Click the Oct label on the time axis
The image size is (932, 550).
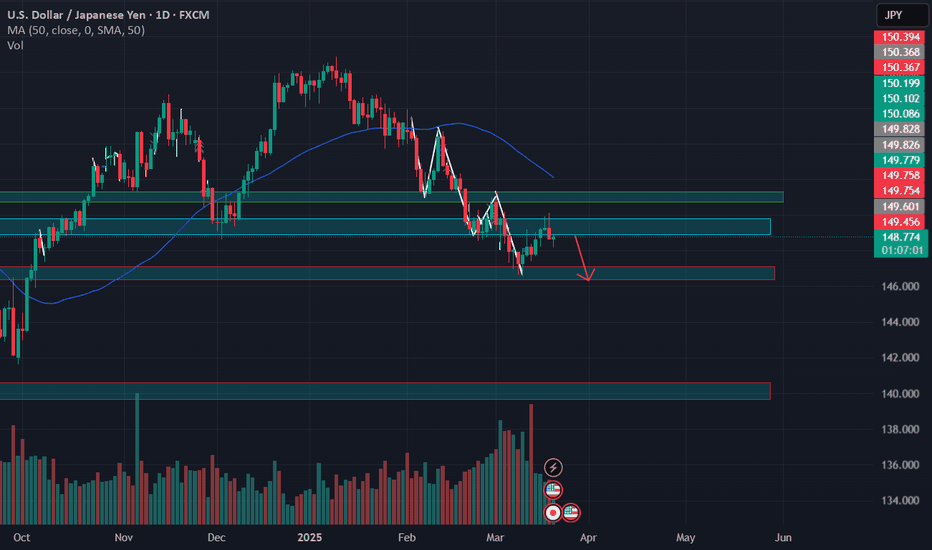21,538
